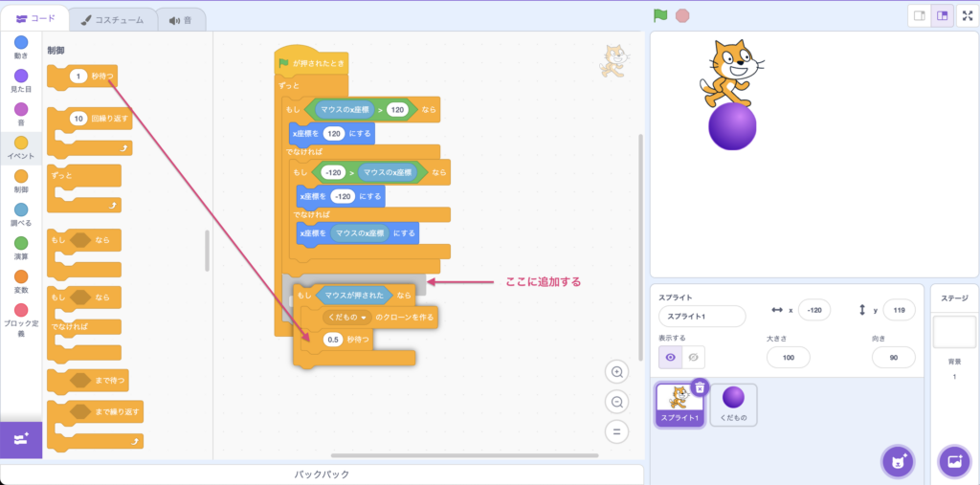The image size is (980, 485).
Task: Open the コード tab
Action: [36, 19]
